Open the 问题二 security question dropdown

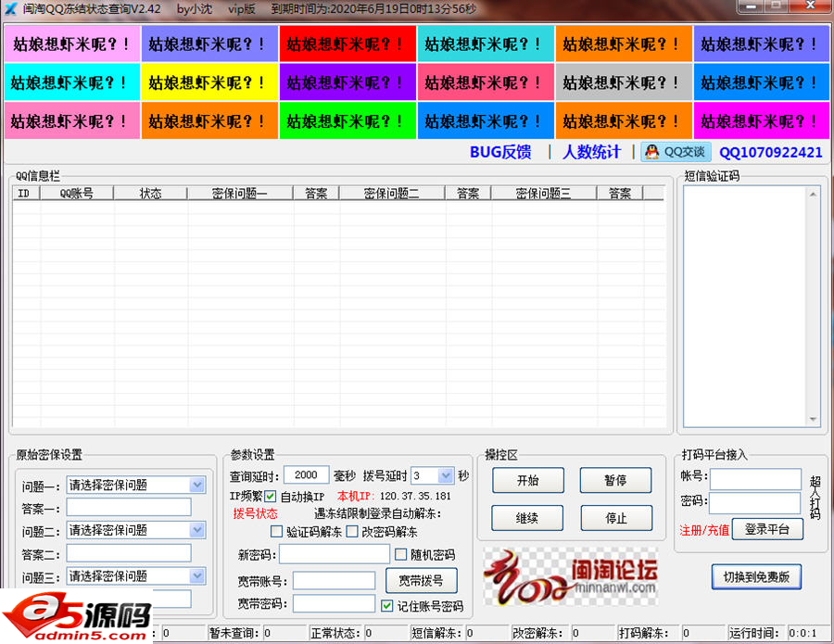[x=197, y=530]
